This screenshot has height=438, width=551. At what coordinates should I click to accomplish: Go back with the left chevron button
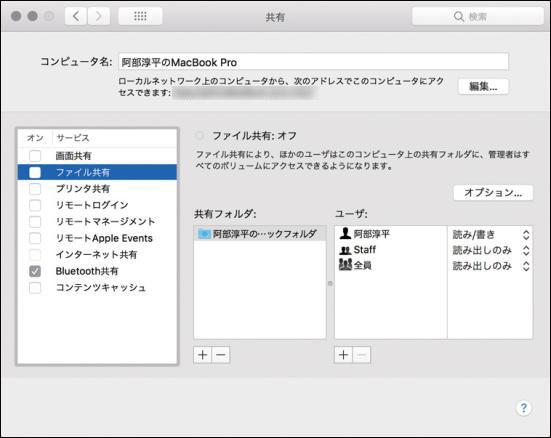pyautogui.click(x=76, y=16)
